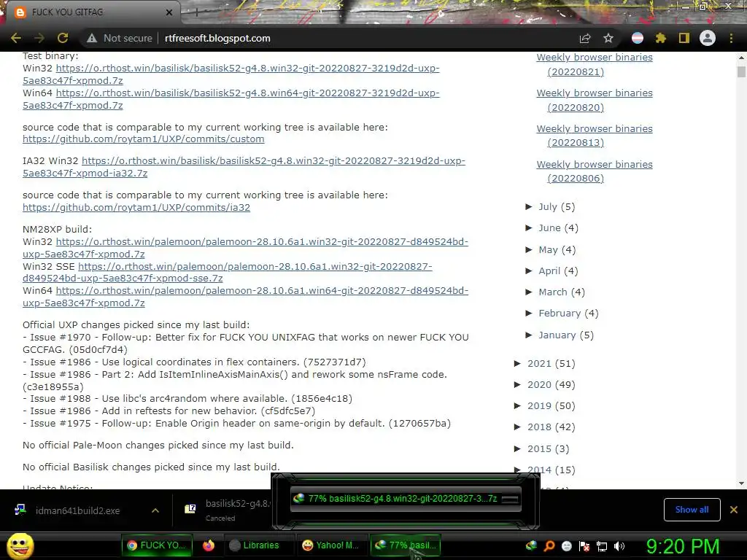747x560 pixels.
Task: Expand the 2018 (42) archive
Action: click(518, 427)
